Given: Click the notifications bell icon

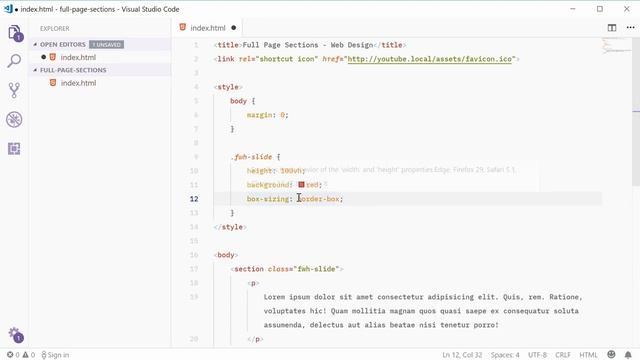Looking at the screenshot, I should (x=628, y=355).
